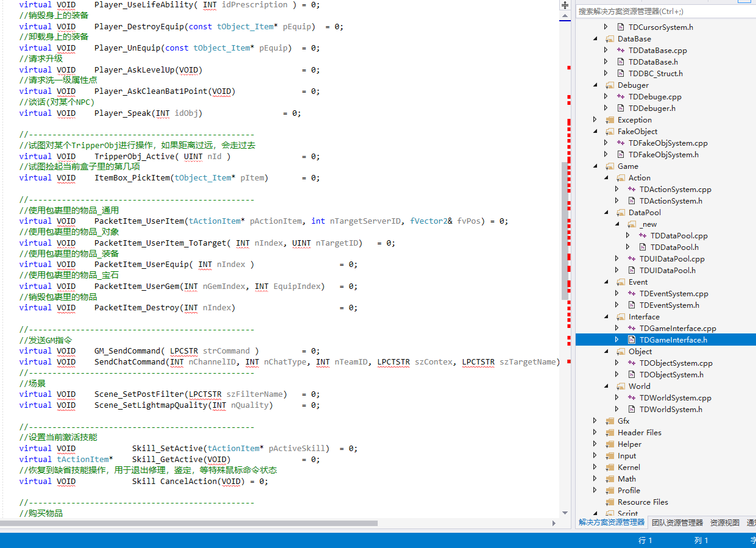Click the solution explorer search box

pyautogui.click(x=664, y=12)
